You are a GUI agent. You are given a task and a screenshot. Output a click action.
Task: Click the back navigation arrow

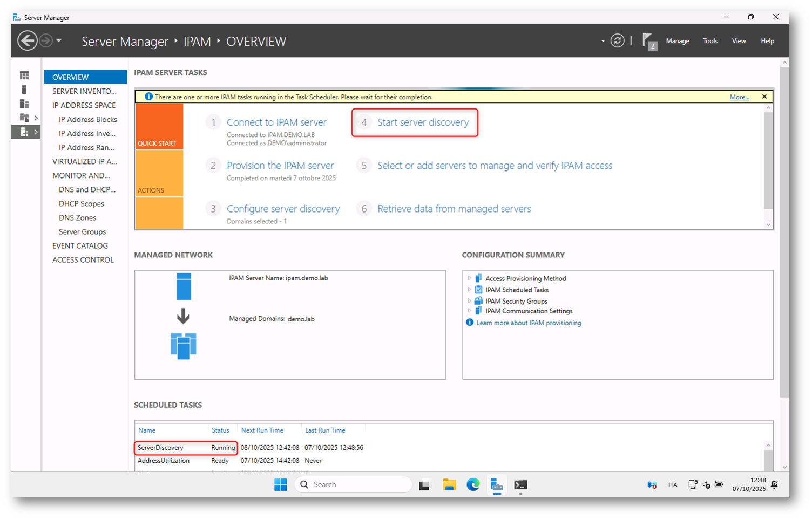point(27,41)
